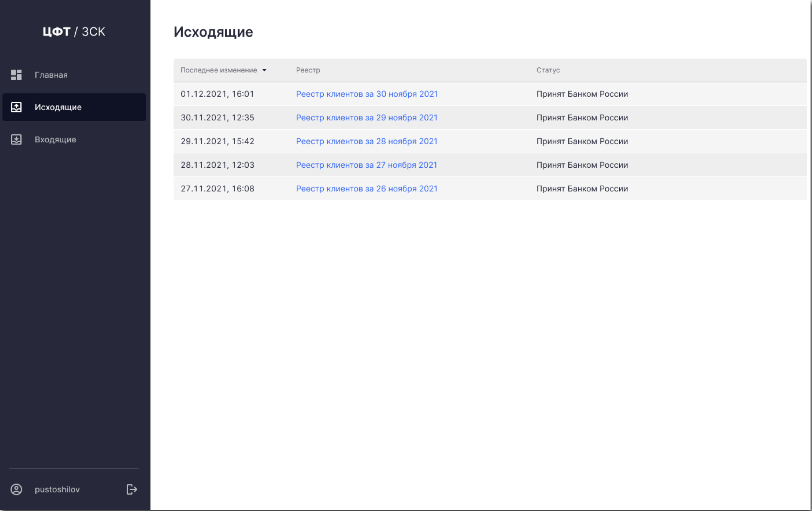
Task: Toggle the sort arrow by Последнее изменение
Action: coord(264,70)
